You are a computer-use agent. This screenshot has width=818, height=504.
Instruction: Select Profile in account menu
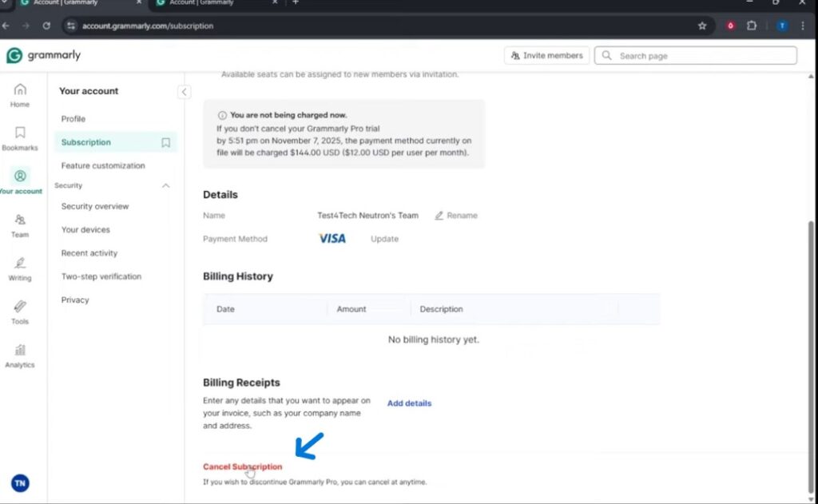(x=73, y=119)
